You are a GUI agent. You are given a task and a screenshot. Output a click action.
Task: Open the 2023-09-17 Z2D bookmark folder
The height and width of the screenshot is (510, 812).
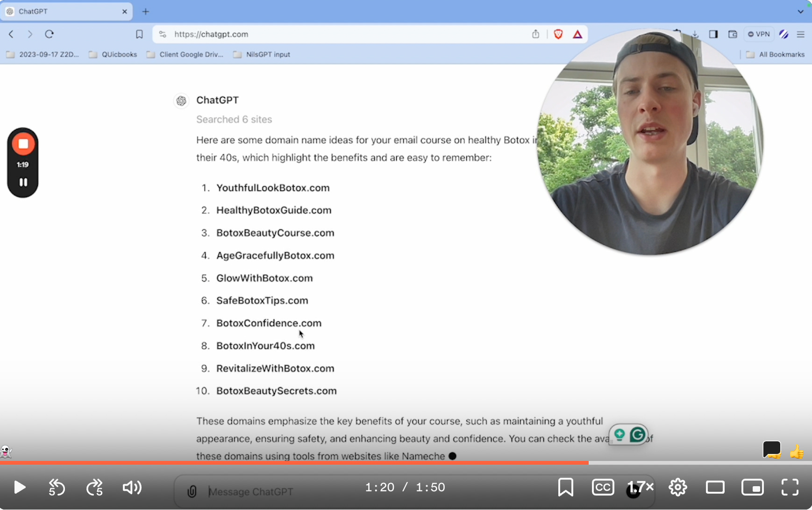(43, 55)
